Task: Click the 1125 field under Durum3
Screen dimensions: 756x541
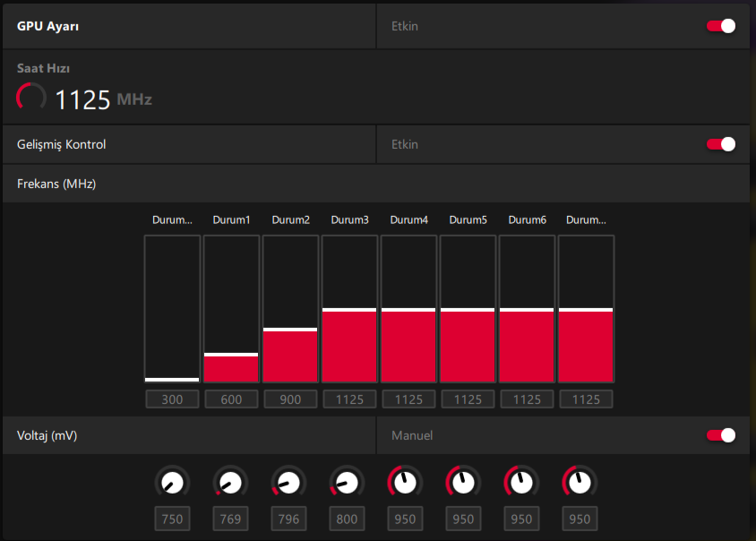Action: coord(349,399)
